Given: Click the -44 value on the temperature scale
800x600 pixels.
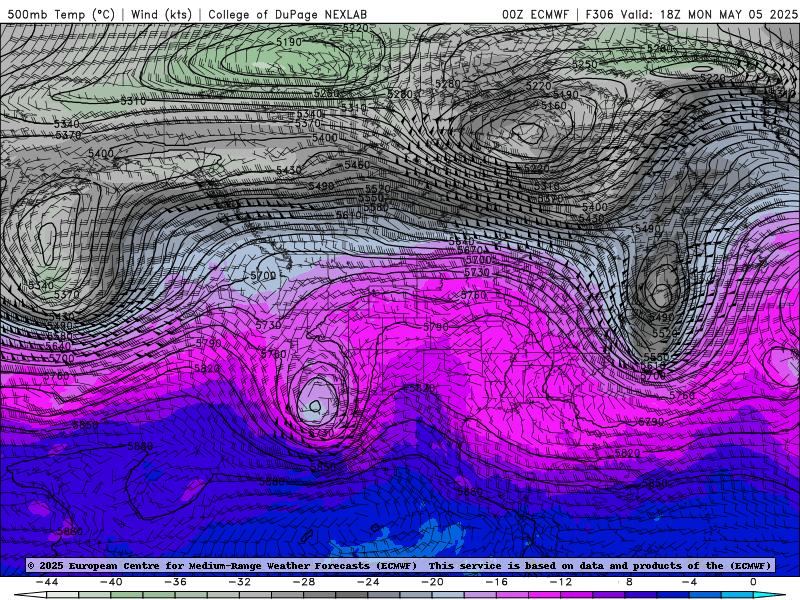Looking at the screenshot, I should pos(47,582).
